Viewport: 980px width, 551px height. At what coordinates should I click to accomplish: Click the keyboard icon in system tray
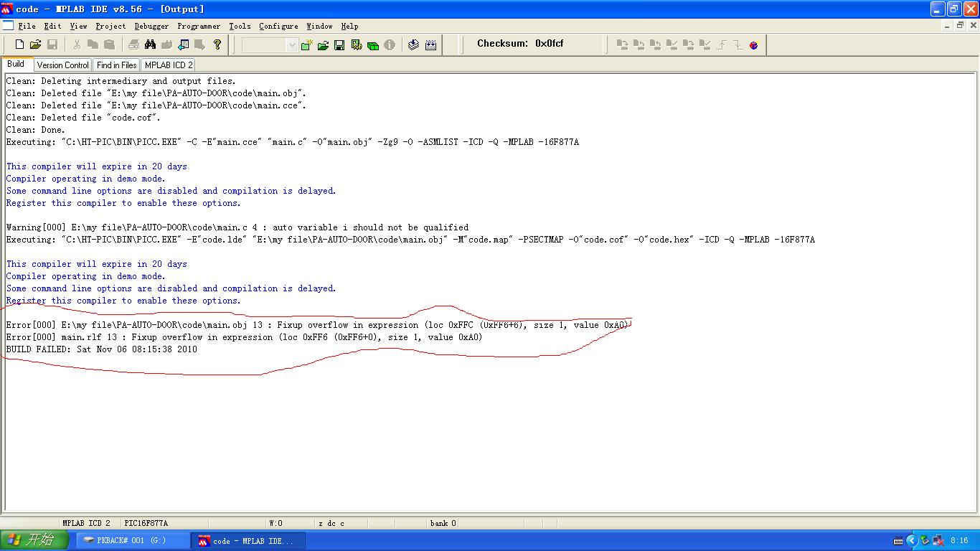(x=898, y=541)
